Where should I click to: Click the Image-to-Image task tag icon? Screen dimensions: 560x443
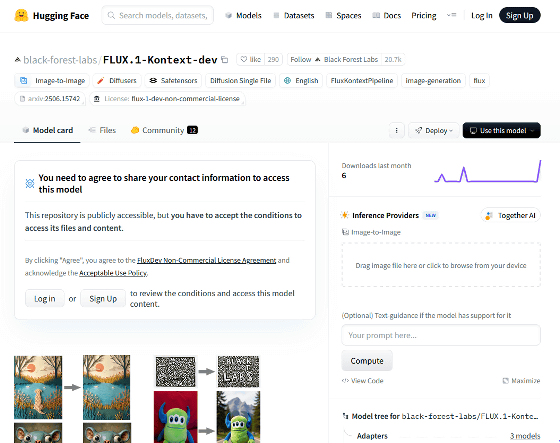24,81
